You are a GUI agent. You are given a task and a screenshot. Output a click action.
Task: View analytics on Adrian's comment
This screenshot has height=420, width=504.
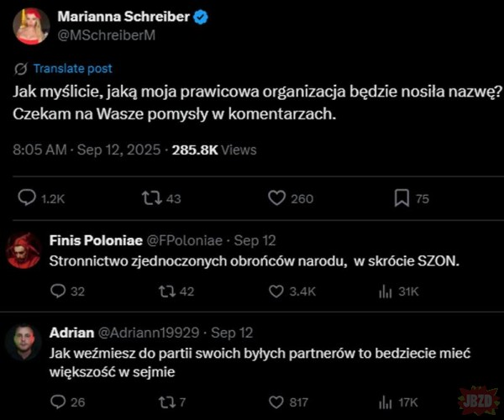[x=386, y=402]
